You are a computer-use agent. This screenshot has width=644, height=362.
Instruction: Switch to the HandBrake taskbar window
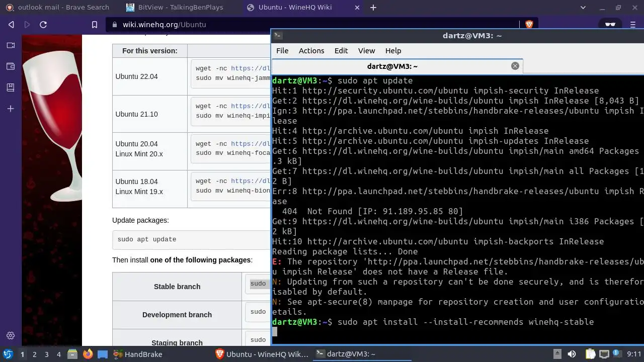[138, 354]
